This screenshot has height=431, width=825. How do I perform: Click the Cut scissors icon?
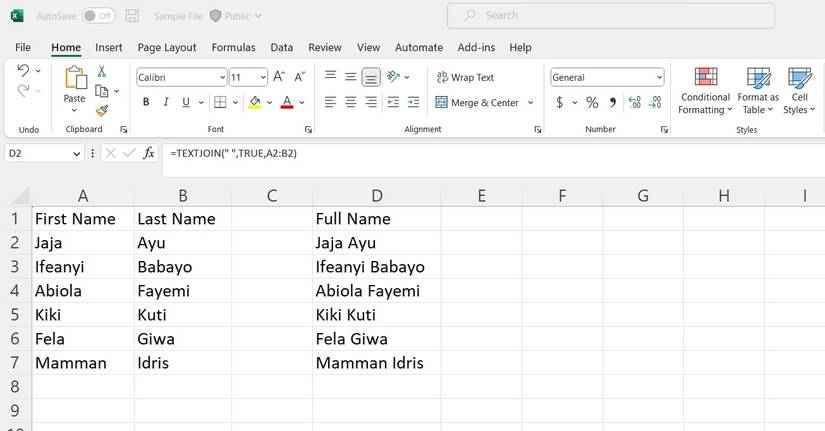click(x=102, y=71)
